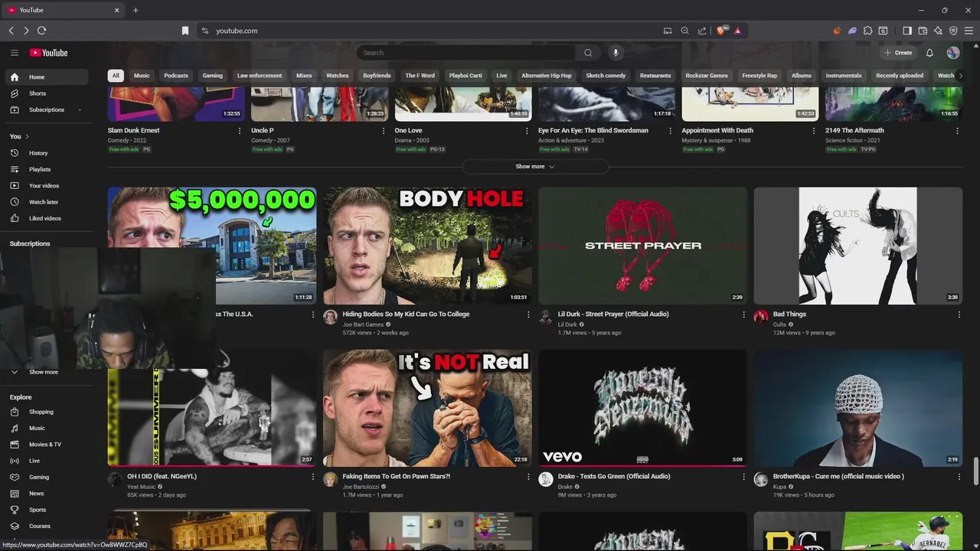This screenshot has width=980, height=551.
Task: Open BrotherKupa Cure me video title
Action: (838, 477)
